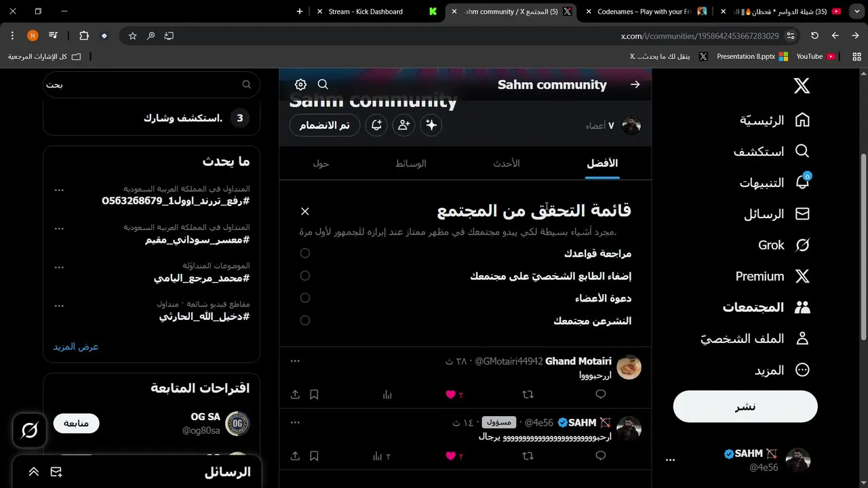868x488 pixels.
Task: Open Communities (المجتمعات) in sidebar
Action: 766,307
